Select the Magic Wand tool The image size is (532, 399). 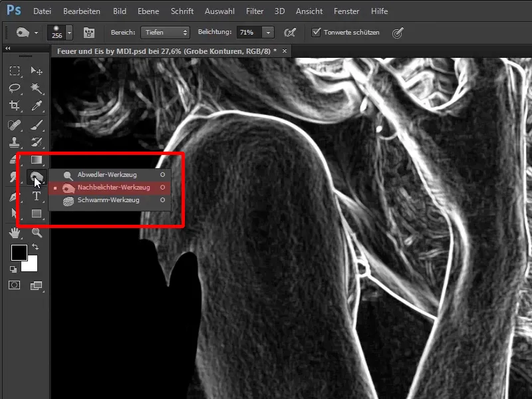37,88
